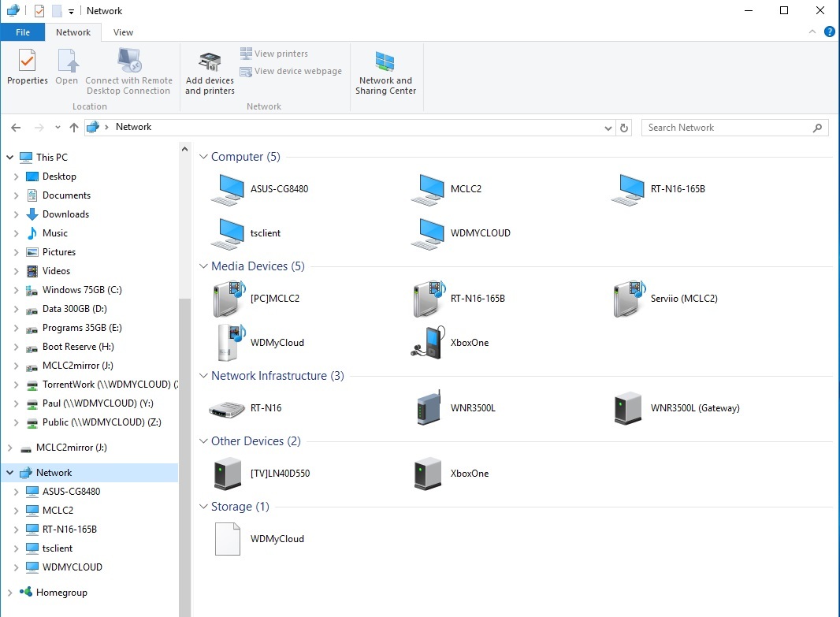The height and width of the screenshot is (617, 840).
Task: Collapse the Computer (5) group
Action: (x=203, y=157)
